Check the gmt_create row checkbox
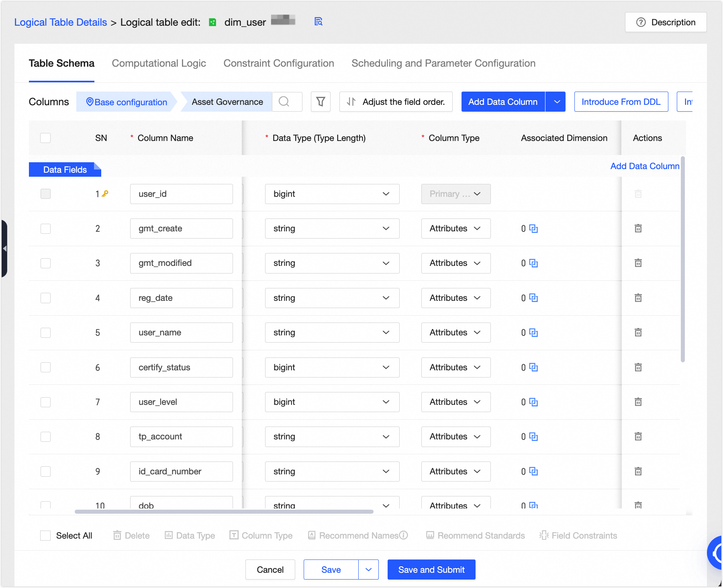The height and width of the screenshot is (588, 723). (x=45, y=229)
